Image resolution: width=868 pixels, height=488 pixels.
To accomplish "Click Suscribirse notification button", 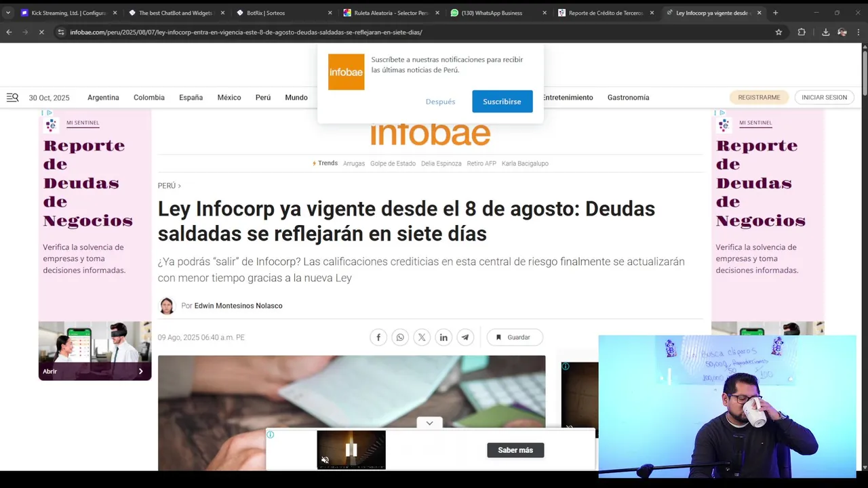I will click(502, 102).
